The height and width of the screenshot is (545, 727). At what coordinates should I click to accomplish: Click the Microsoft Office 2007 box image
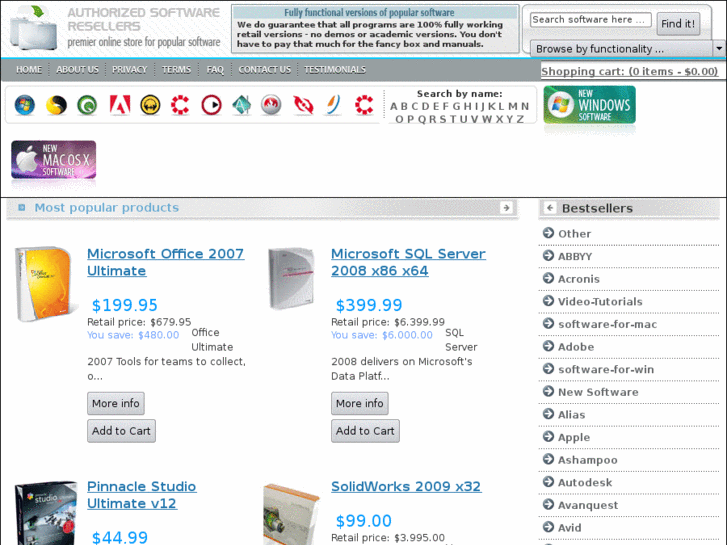pyautogui.click(x=44, y=284)
